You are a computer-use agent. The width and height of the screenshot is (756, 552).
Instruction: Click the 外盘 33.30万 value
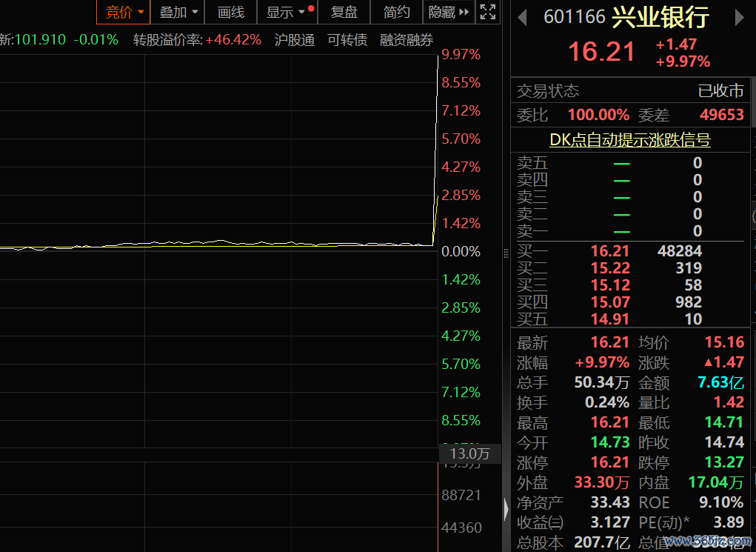(x=602, y=482)
